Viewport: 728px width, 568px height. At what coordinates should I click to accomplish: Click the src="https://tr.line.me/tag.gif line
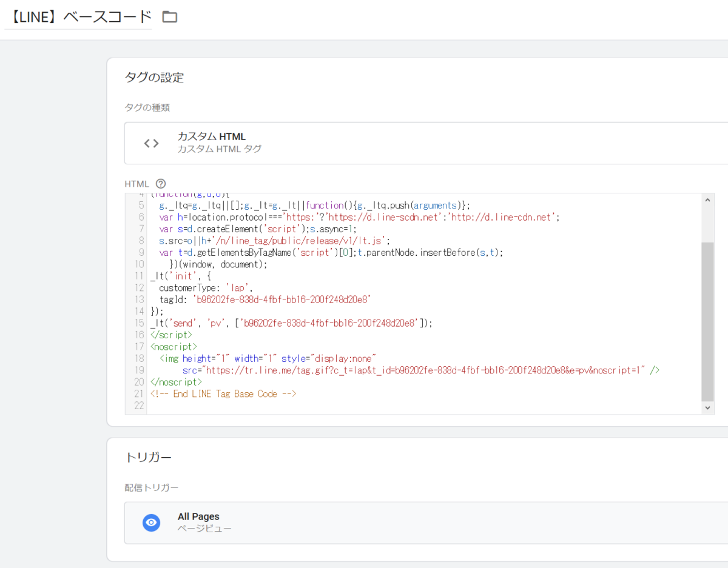(421, 370)
